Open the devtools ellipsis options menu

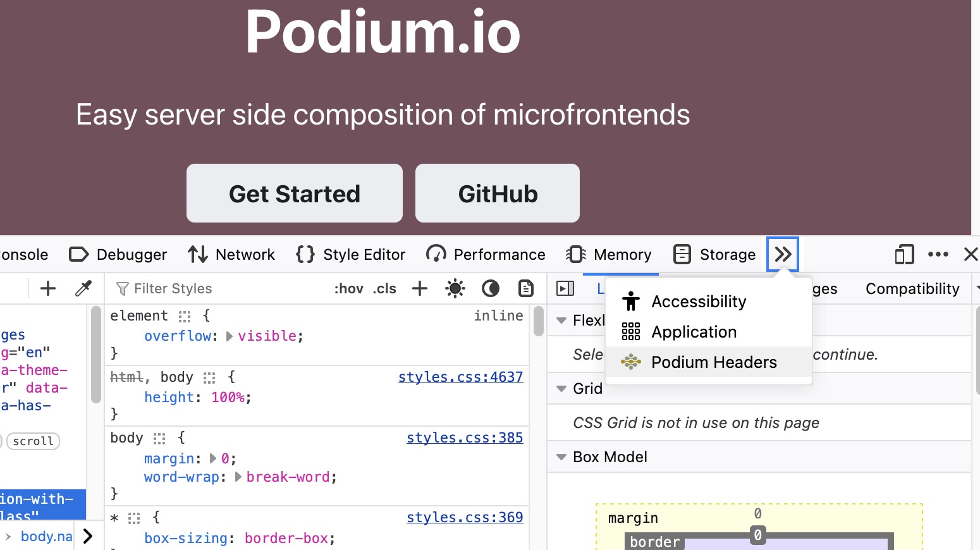(x=938, y=255)
